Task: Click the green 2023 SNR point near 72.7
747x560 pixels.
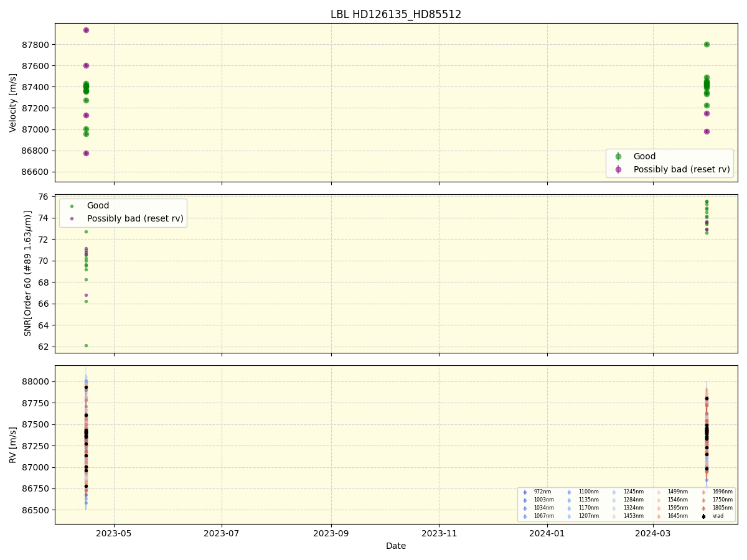Action: coord(86,231)
